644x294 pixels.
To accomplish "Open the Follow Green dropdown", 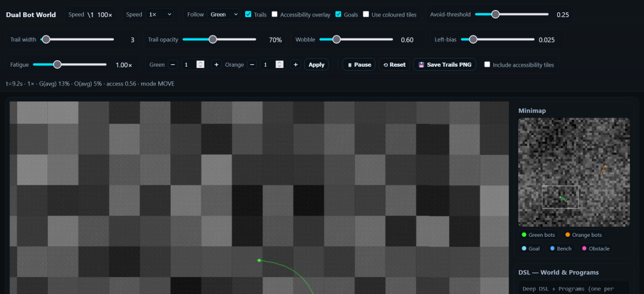I will pos(223,14).
